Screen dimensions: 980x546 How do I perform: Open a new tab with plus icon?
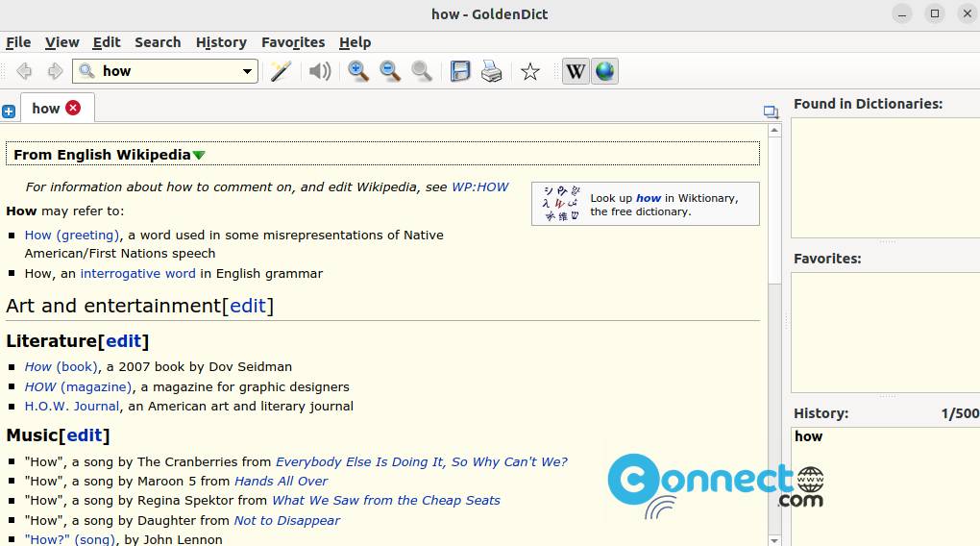click(9, 112)
